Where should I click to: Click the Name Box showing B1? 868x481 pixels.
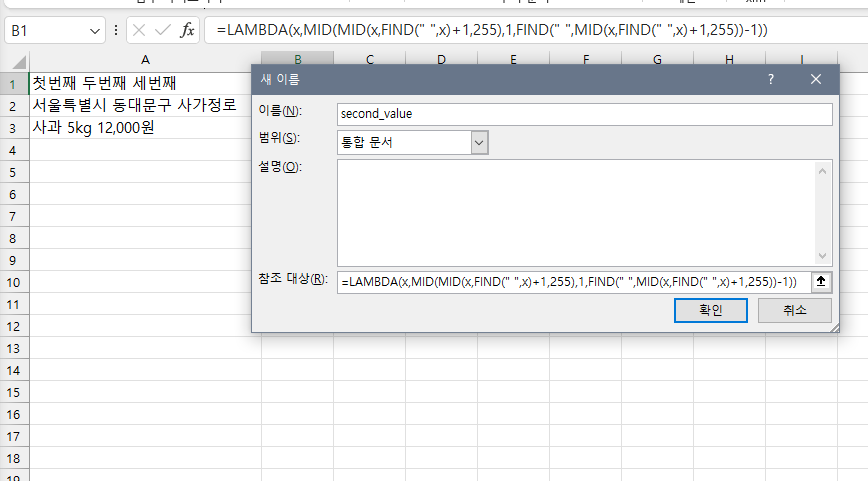point(47,30)
